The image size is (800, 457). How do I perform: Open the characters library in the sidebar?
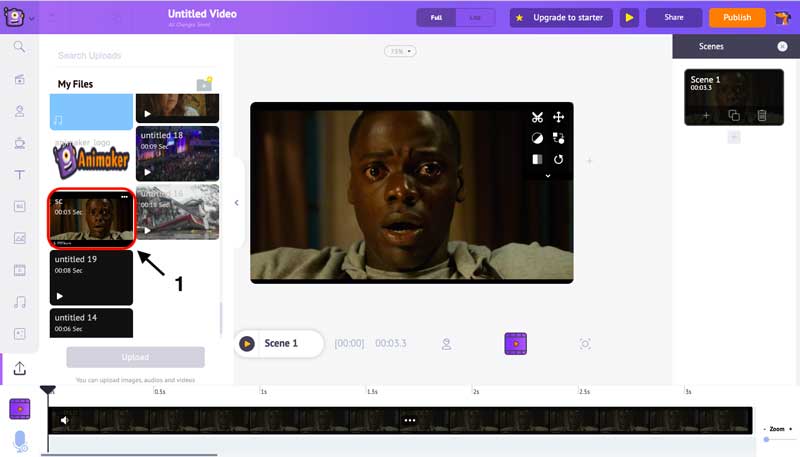pos(19,111)
